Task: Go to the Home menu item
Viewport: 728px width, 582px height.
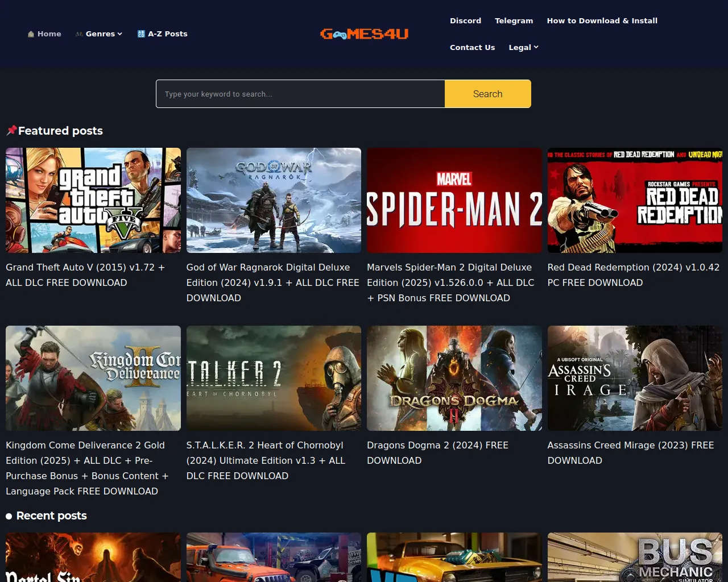Action: [x=44, y=34]
